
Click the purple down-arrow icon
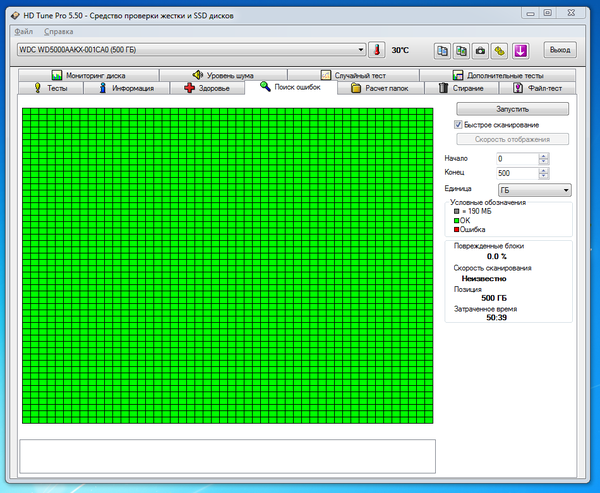520,50
